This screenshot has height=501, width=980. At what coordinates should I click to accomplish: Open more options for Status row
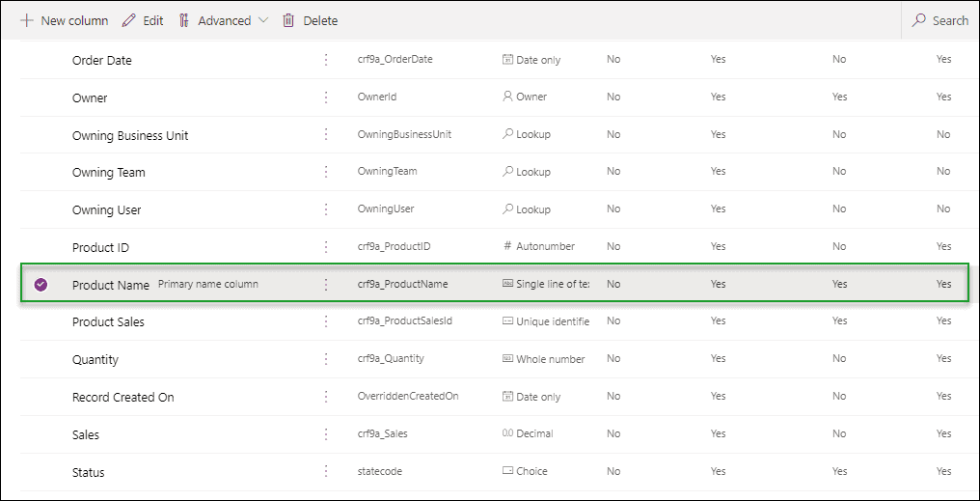(x=326, y=472)
